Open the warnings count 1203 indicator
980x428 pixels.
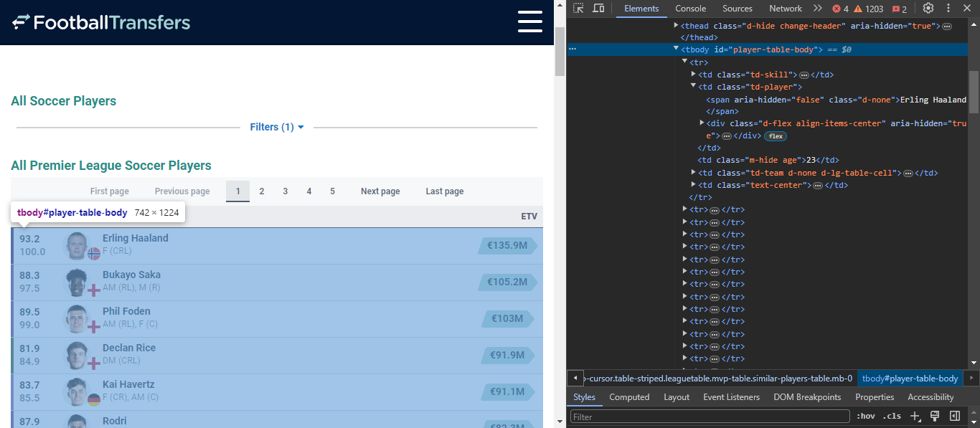[x=868, y=9]
